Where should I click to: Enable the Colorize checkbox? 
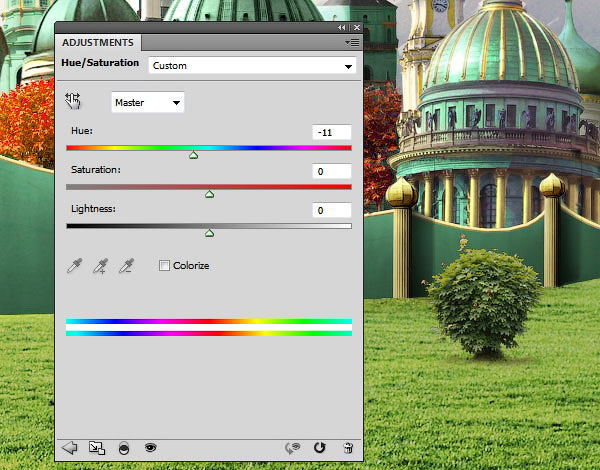(164, 266)
